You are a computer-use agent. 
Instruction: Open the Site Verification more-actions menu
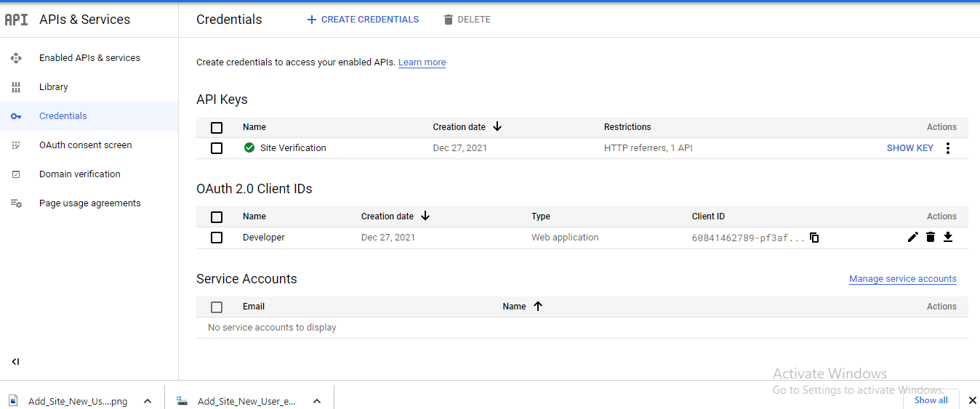947,148
